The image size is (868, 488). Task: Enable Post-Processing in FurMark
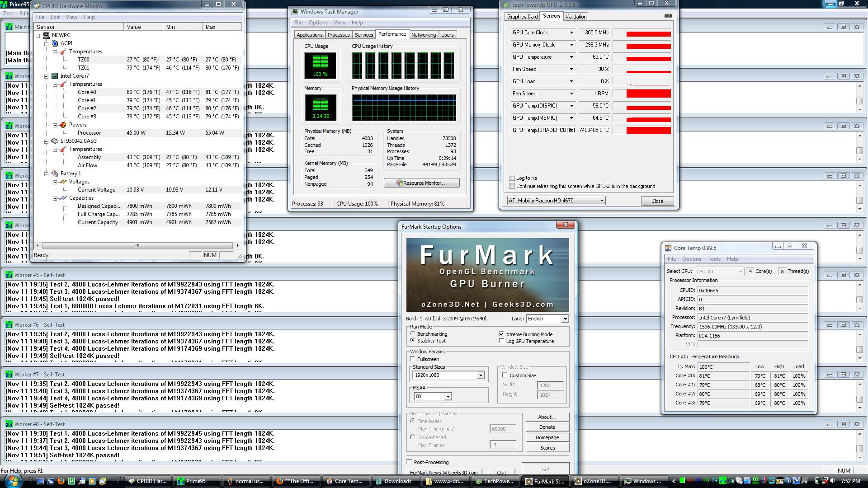[x=410, y=462]
